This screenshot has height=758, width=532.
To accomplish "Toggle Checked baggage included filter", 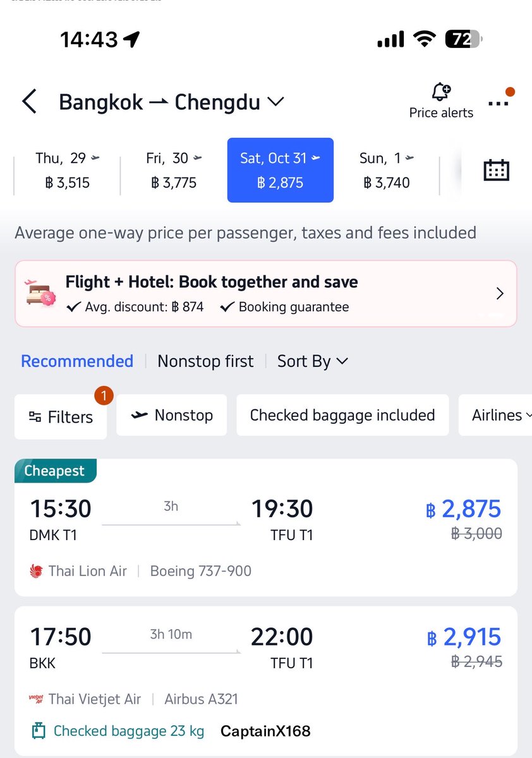I will click(x=342, y=416).
